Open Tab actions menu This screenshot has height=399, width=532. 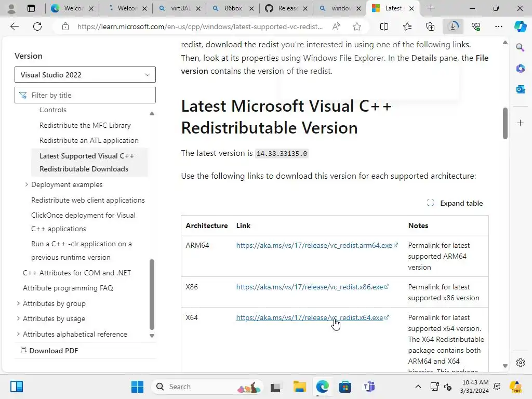pos(31,8)
